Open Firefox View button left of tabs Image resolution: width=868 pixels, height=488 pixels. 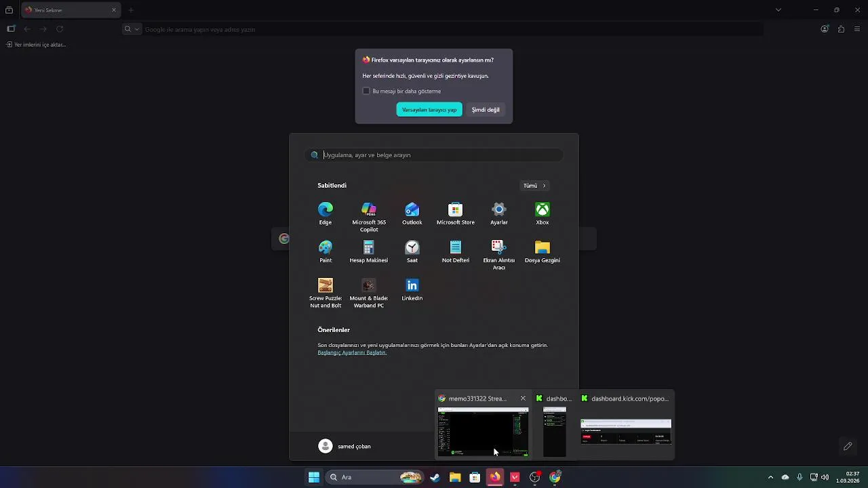pyautogui.click(x=9, y=10)
